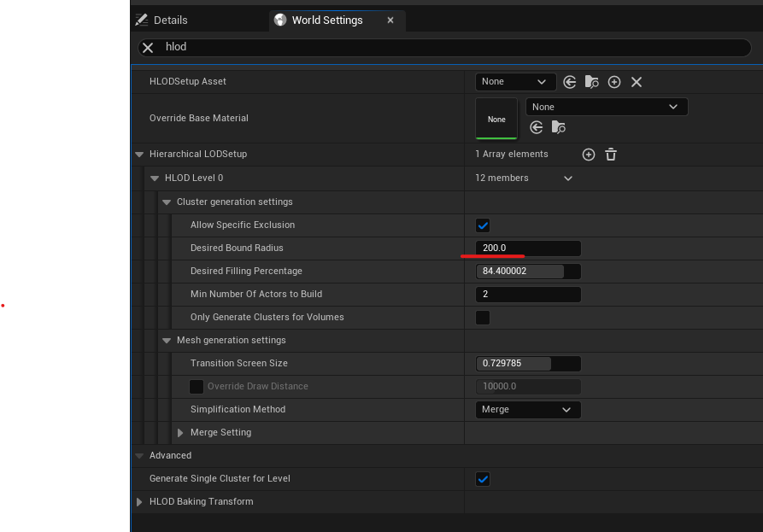The image size is (763, 532).
Task: Toggle Allow Specific Exclusion checkbox
Action: 483,225
